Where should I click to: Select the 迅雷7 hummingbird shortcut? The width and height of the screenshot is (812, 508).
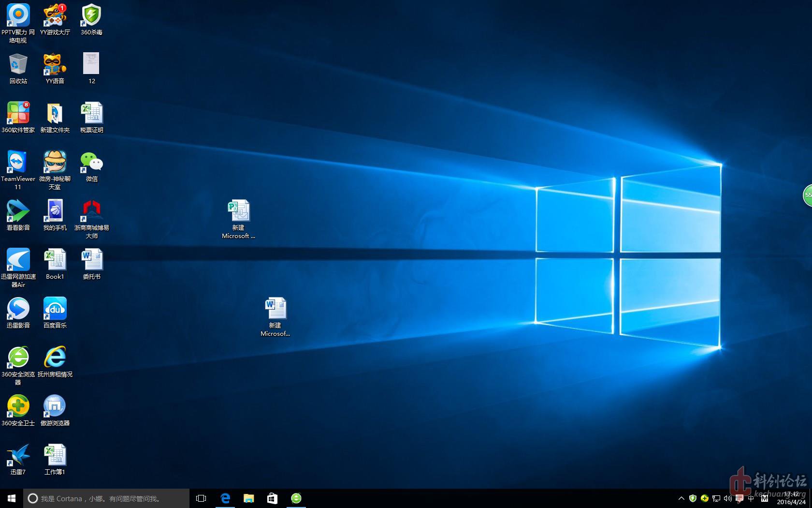pos(18,459)
